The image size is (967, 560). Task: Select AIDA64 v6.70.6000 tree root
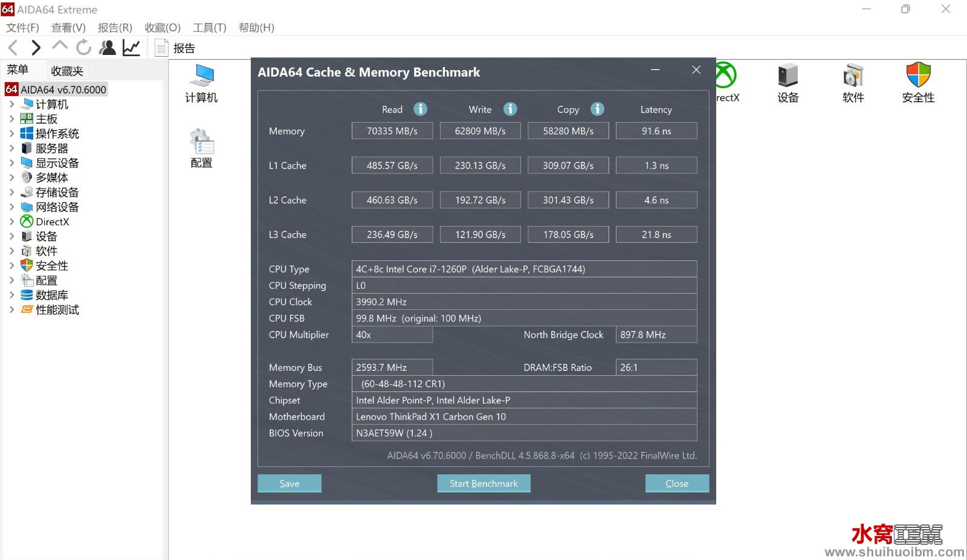[x=56, y=89]
